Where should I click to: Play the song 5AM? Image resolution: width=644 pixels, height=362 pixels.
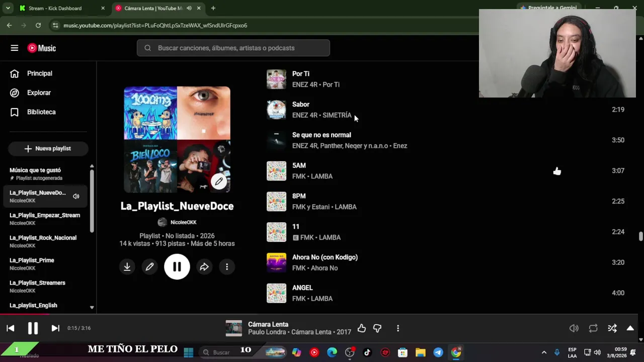tap(299, 165)
